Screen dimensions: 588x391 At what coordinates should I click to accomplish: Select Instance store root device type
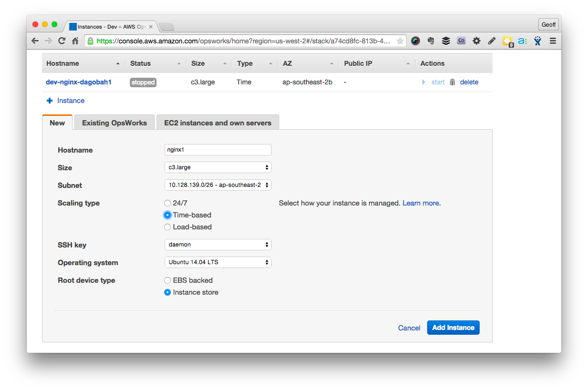[168, 292]
